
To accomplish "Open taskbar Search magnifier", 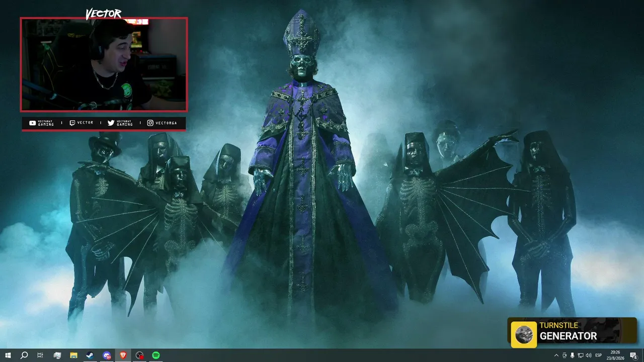I will pos(24,355).
